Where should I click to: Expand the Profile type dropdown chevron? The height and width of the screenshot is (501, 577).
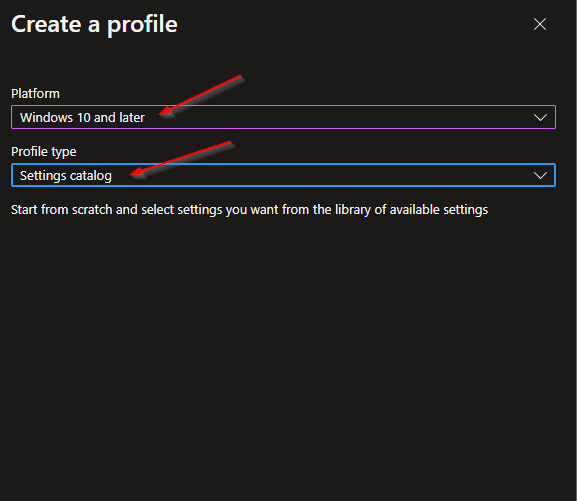coord(540,175)
